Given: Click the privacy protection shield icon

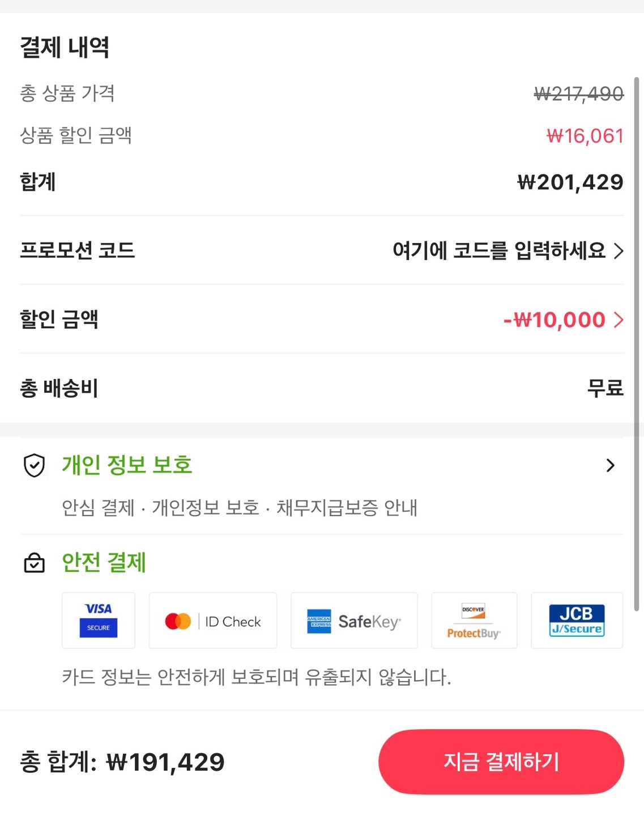Looking at the screenshot, I should (35, 466).
